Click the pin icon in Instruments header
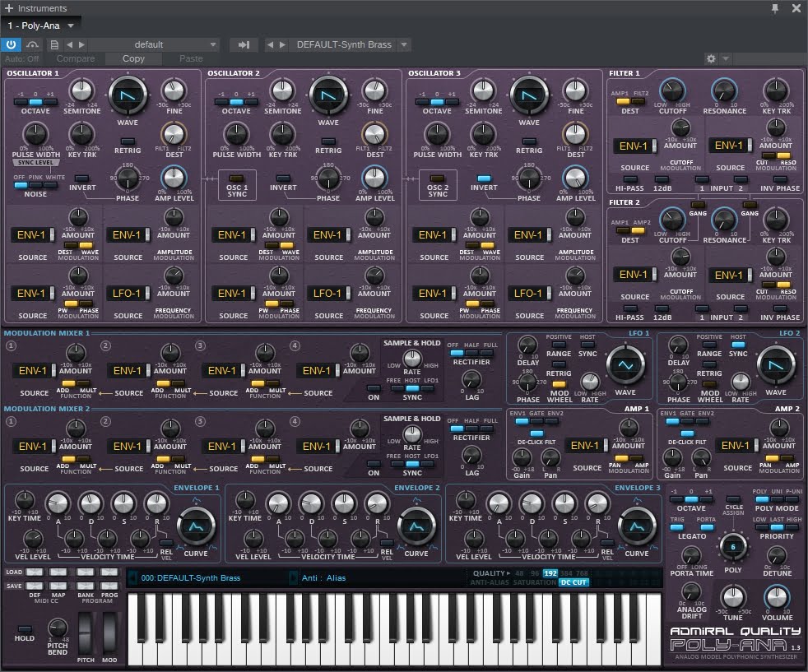This screenshot has height=672, width=808. tap(774, 7)
